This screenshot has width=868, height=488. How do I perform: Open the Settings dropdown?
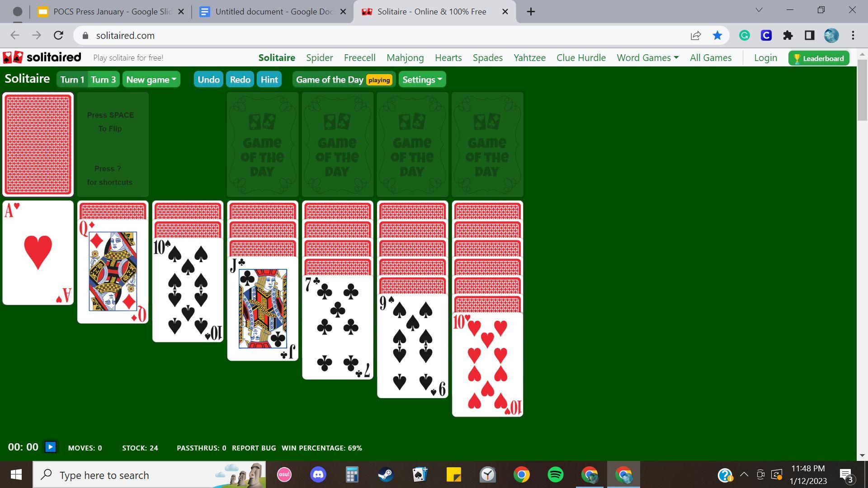pyautogui.click(x=422, y=80)
